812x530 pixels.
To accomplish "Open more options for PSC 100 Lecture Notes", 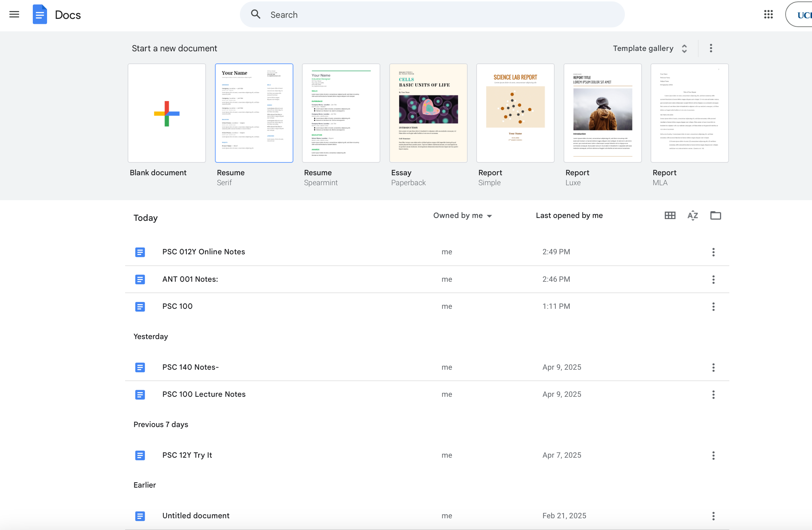I will (x=713, y=395).
